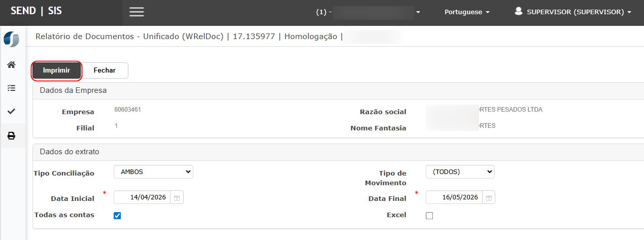This screenshot has width=644, height=240.
Task: Click the checkmark icon in the sidebar
Action: pyautogui.click(x=11, y=112)
